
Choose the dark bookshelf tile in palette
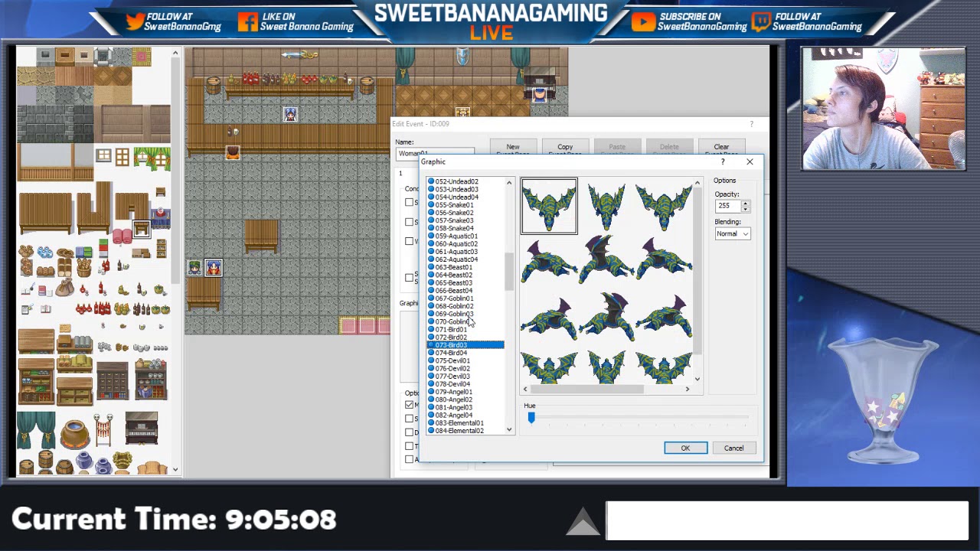[113, 380]
